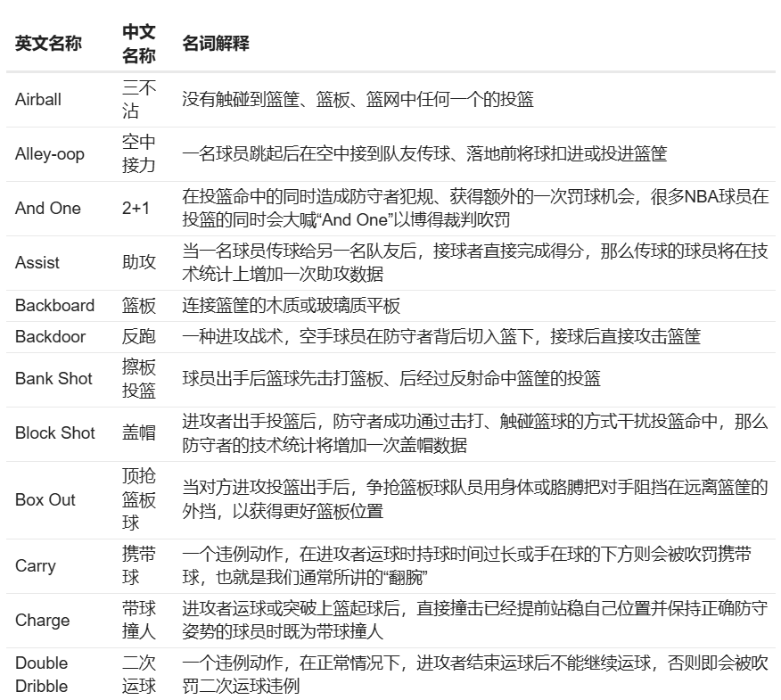This screenshot has height=700, width=781.
Task: Select the Backboard cell
Action: pos(54,305)
